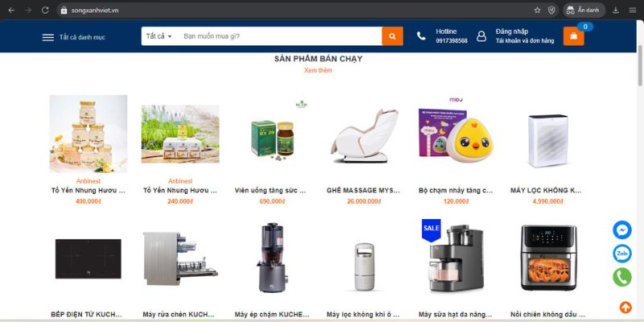Reload the page
This screenshot has width=644, height=322.
click(x=45, y=10)
